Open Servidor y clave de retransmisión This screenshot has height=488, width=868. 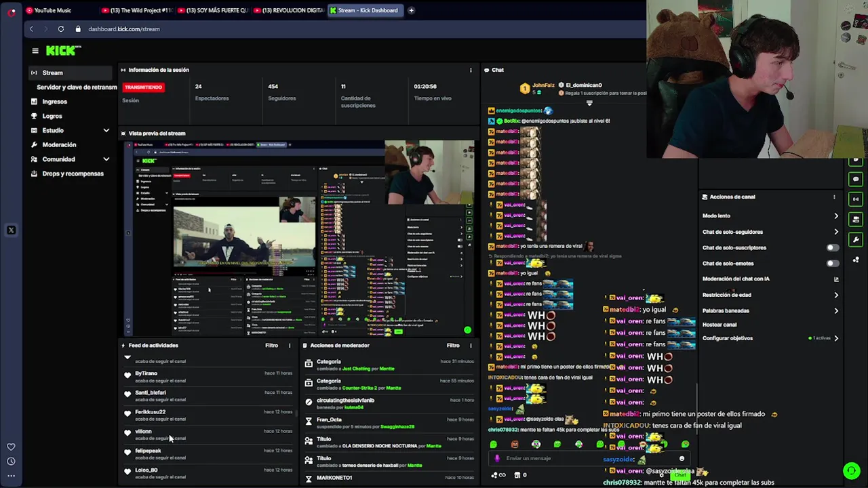[77, 87]
